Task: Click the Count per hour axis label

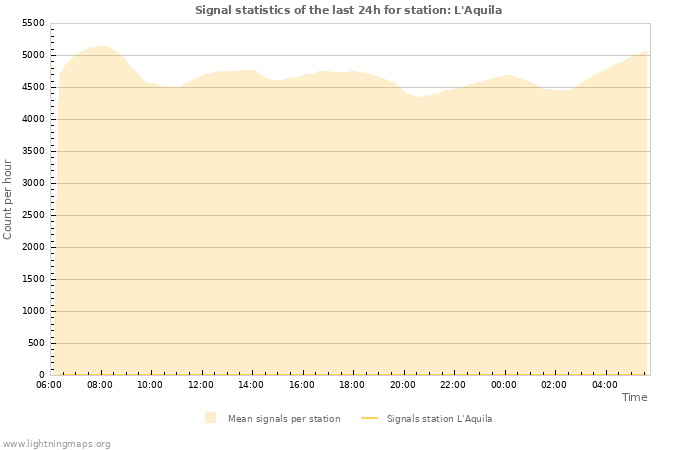Action: click(x=8, y=199)
